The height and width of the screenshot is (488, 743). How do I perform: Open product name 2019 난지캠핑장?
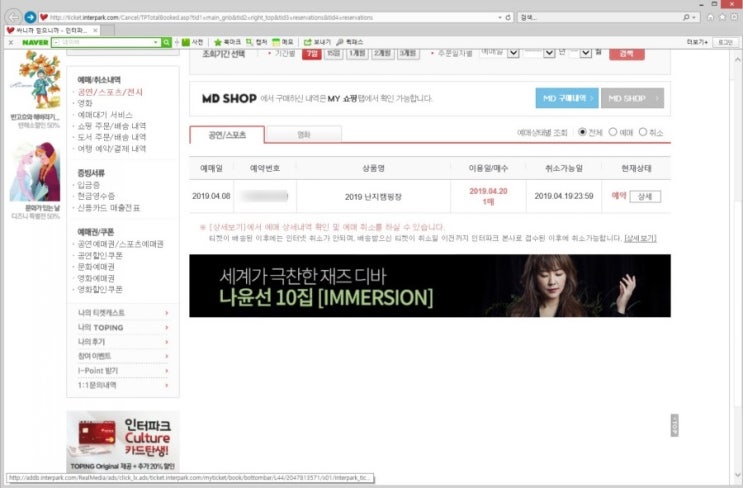click(x=373, y=197)
